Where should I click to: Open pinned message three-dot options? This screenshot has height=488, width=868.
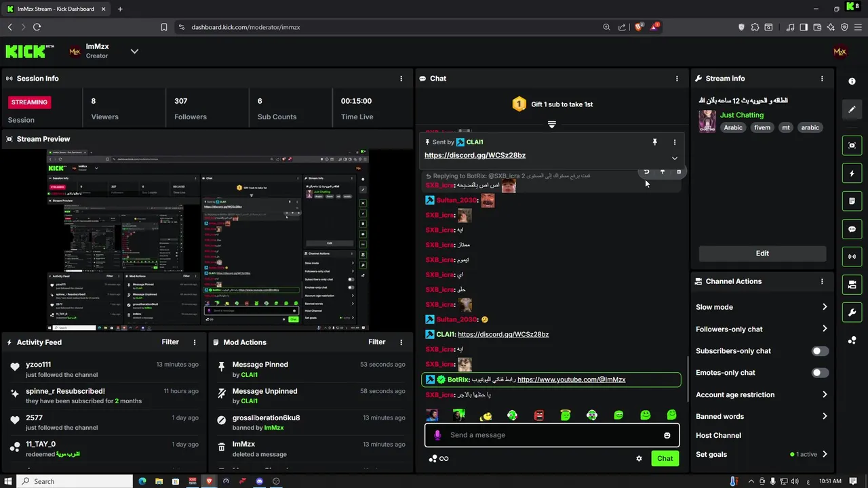(674, 142)
